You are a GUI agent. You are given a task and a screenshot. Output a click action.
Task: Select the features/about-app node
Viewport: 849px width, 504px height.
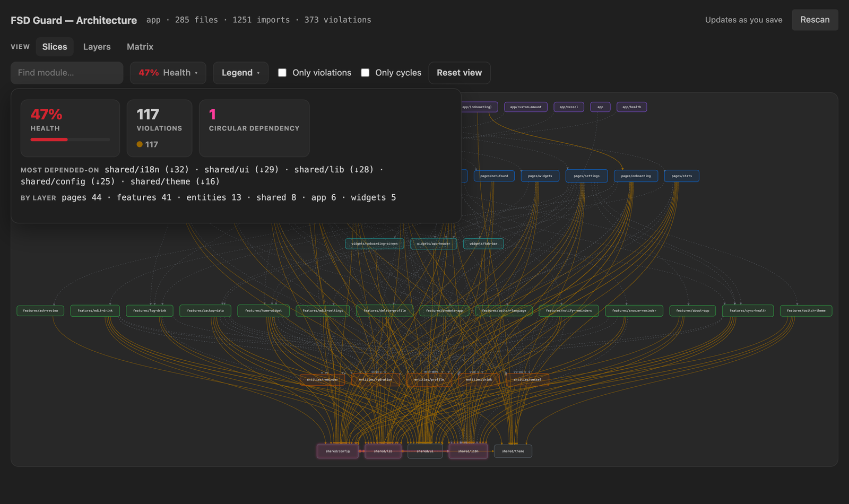[x=692, y=311]
